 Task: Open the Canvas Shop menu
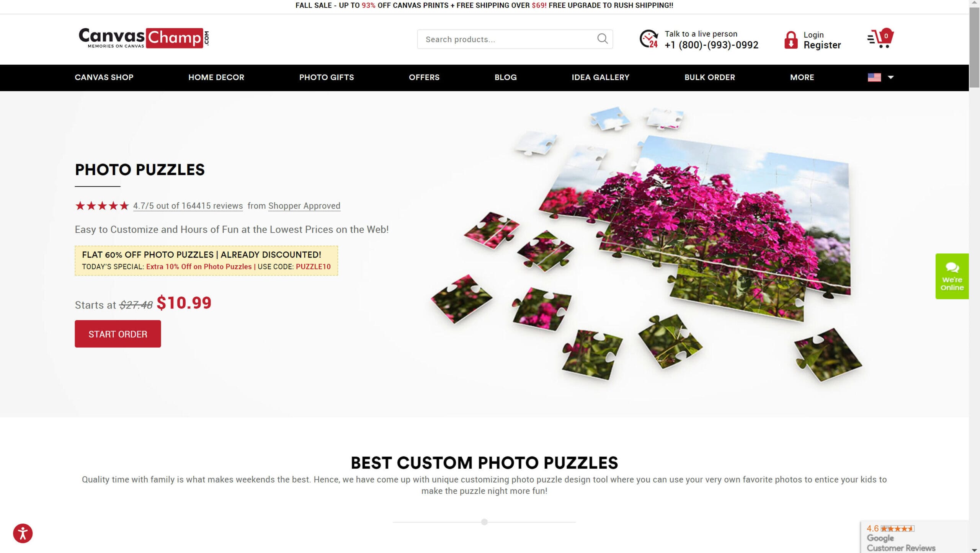pyautogui.click(x=104, y=77)
